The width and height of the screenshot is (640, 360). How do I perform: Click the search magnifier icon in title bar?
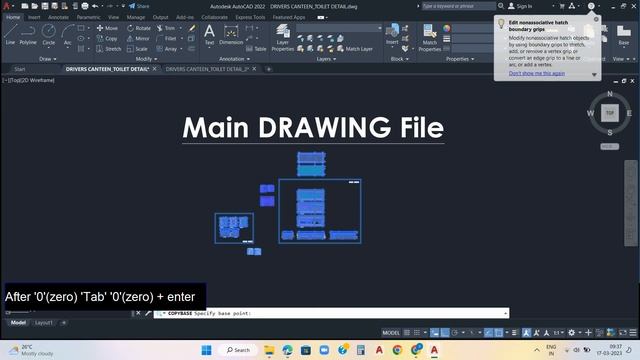pos(501,6)
